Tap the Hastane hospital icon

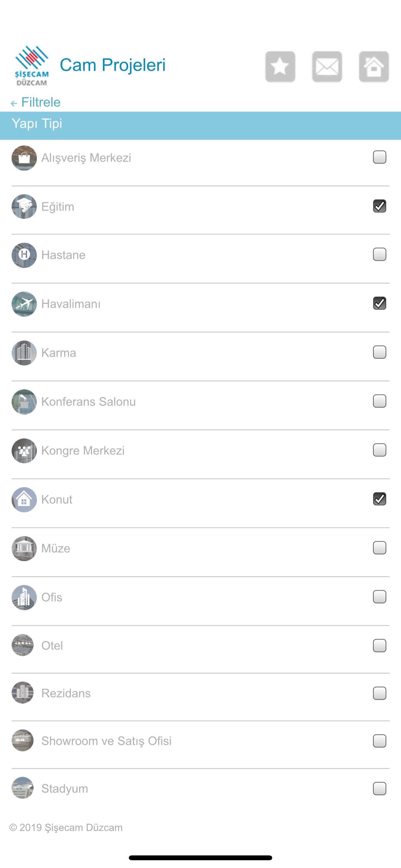[x=24, y=255]
